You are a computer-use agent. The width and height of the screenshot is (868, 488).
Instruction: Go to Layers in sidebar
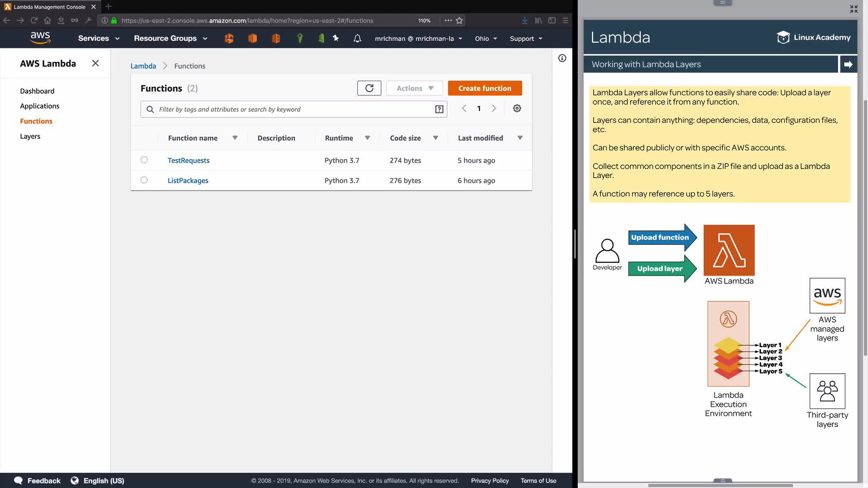30,136
